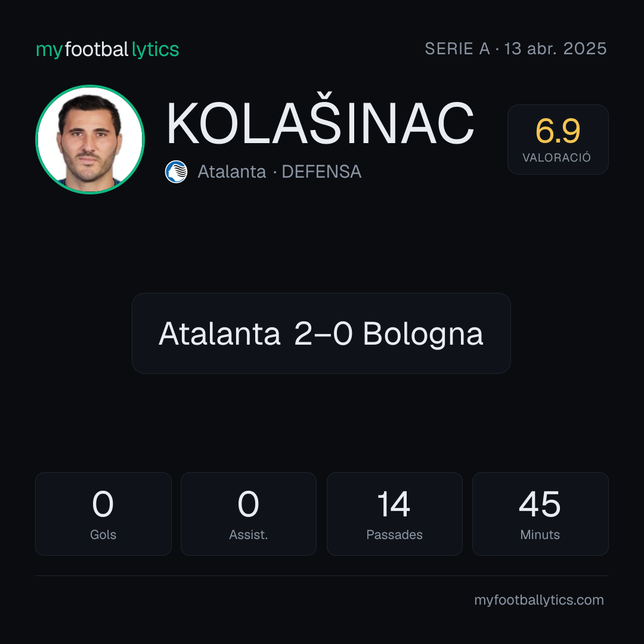Click the yellow 6.9 rating number

click(x=558, y=131)
